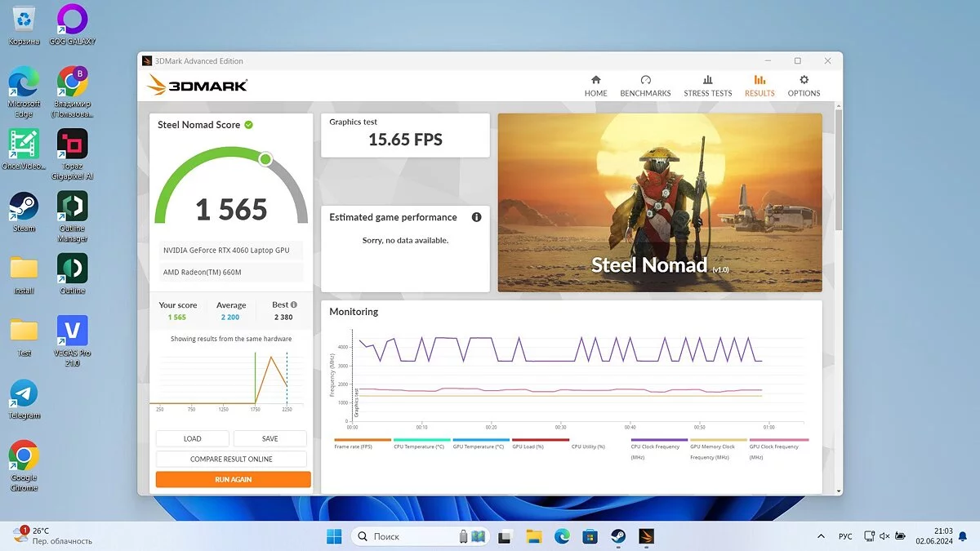Screen dimensions: 980x551
Task: Click the Test folder on the desktop
Action: 24,337
